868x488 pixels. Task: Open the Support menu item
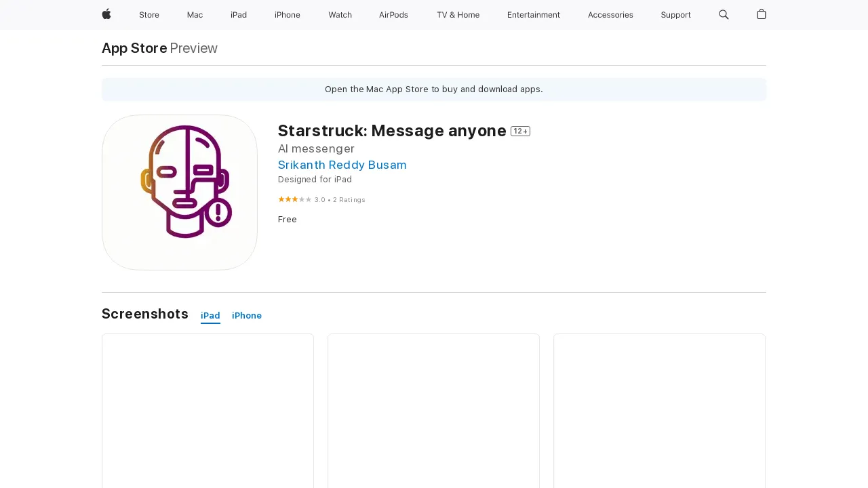click(x=676, y=15)
